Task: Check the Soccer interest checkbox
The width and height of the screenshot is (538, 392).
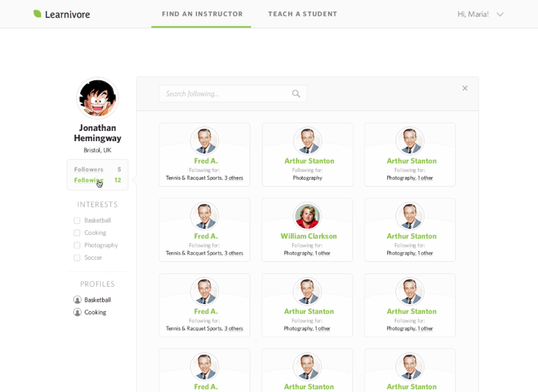Action: coord(77,258)
